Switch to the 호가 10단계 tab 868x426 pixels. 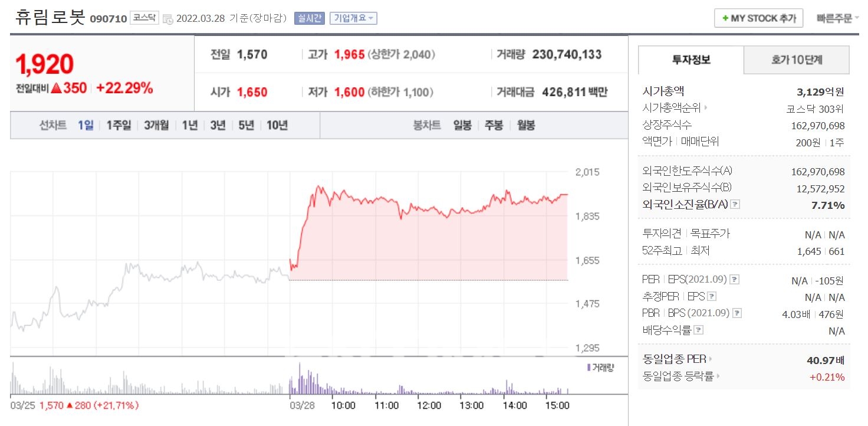796,60
